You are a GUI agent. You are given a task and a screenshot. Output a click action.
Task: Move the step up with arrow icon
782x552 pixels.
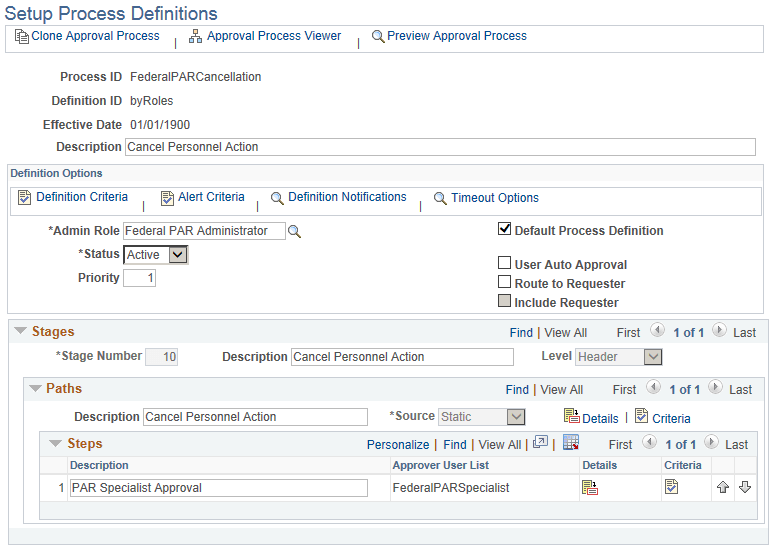click(723, 488)
